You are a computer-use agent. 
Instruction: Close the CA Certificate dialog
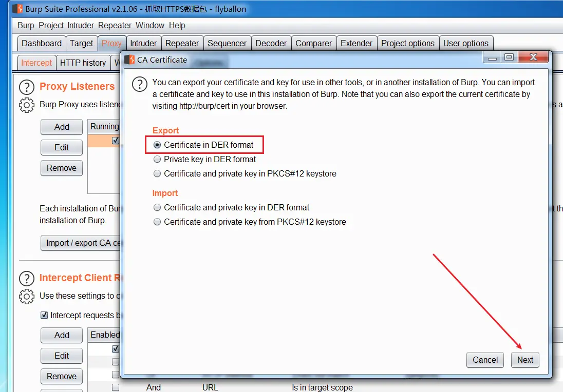pyautogui.click(x=533, y=57)
